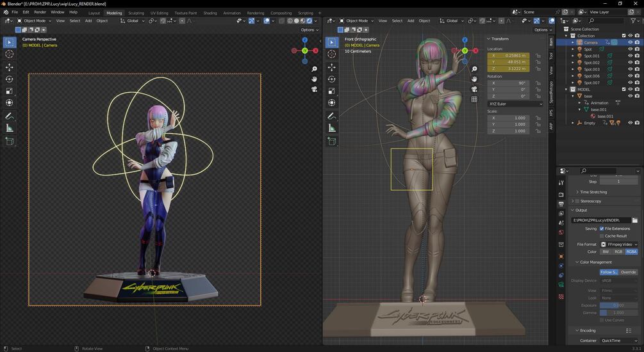Image resolution: width=644 pixels, height=352 pixels.
Task: Switch to the UV Editing workspace tab
Action: coord(159,13)
